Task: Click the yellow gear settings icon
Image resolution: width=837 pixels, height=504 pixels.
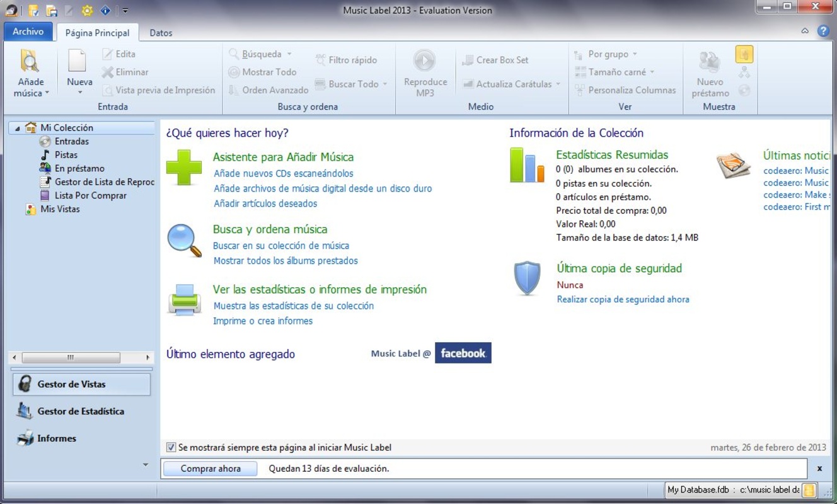Action: 87,11
